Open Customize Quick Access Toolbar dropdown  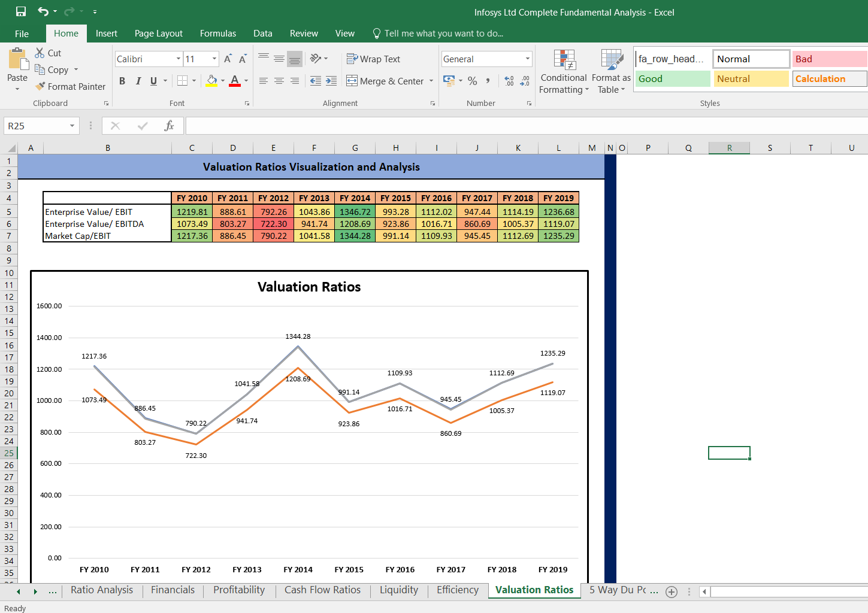[95, 12]
